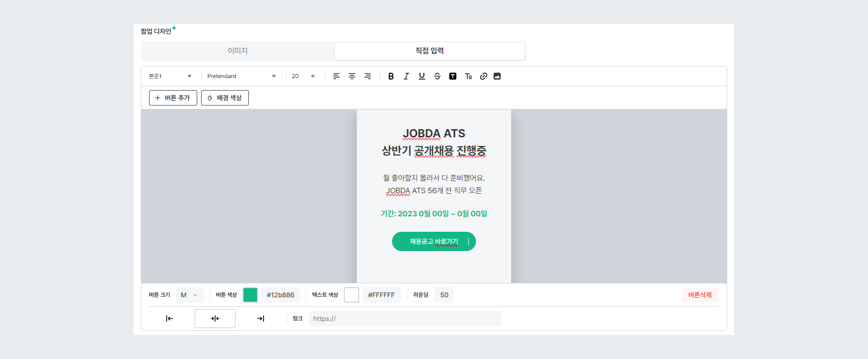
Task: Click the 라운딩 label
Action: (x=421, y=295)
